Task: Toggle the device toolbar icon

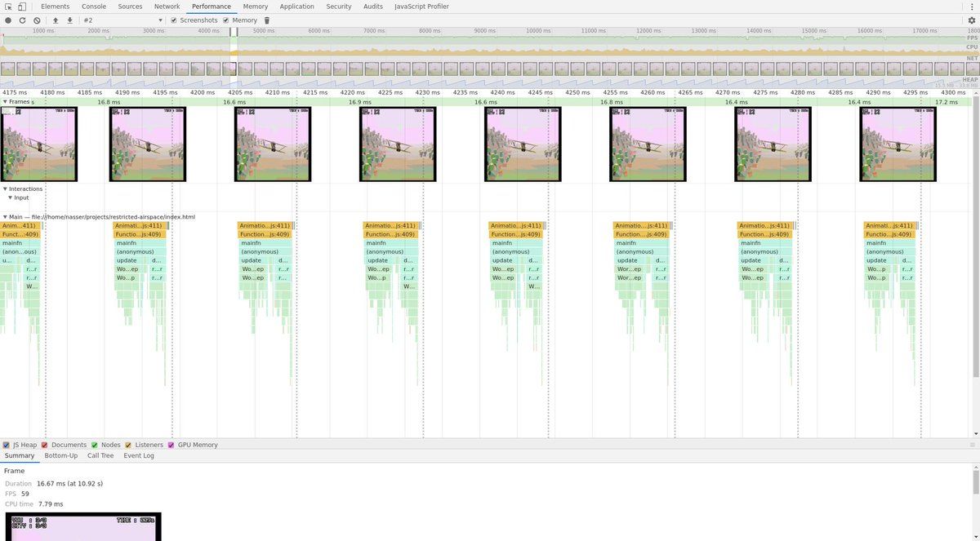Action: coord(22,7)
